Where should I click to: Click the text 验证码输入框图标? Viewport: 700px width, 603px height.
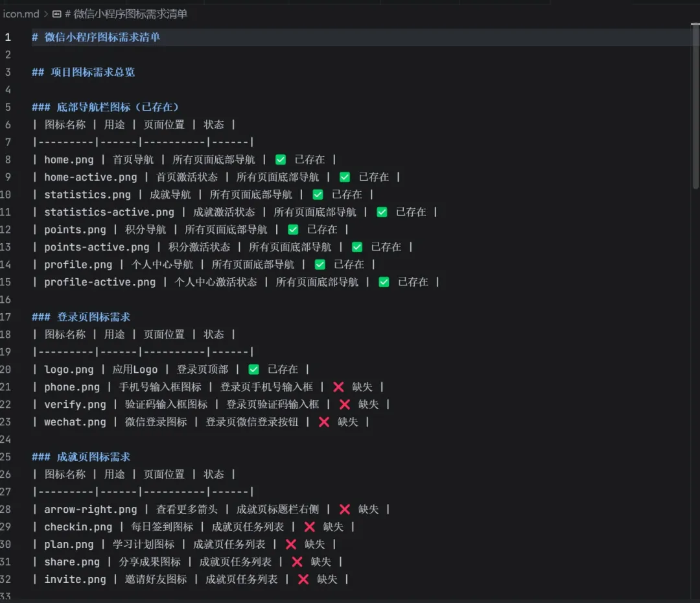(166, 404)
